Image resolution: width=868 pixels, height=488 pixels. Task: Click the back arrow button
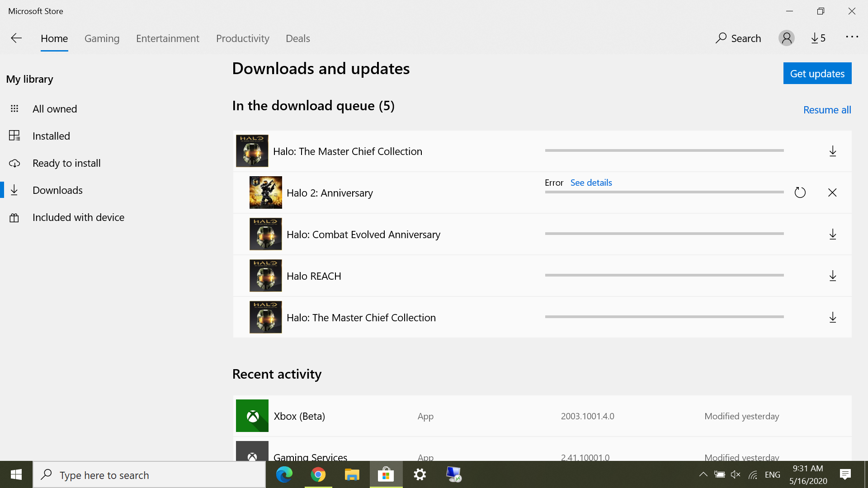16,38
